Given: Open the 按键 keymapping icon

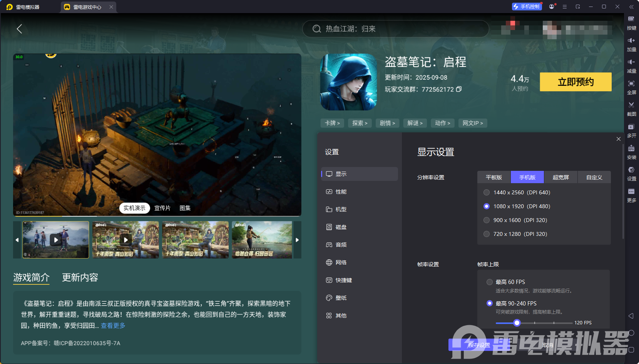Looking at the screenshot, I should tap(631, 23).
